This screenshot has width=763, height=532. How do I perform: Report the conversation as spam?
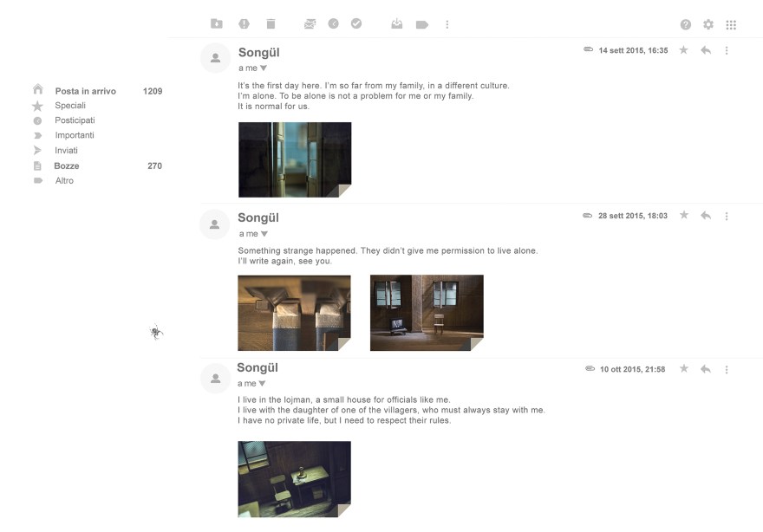(244, 24)
